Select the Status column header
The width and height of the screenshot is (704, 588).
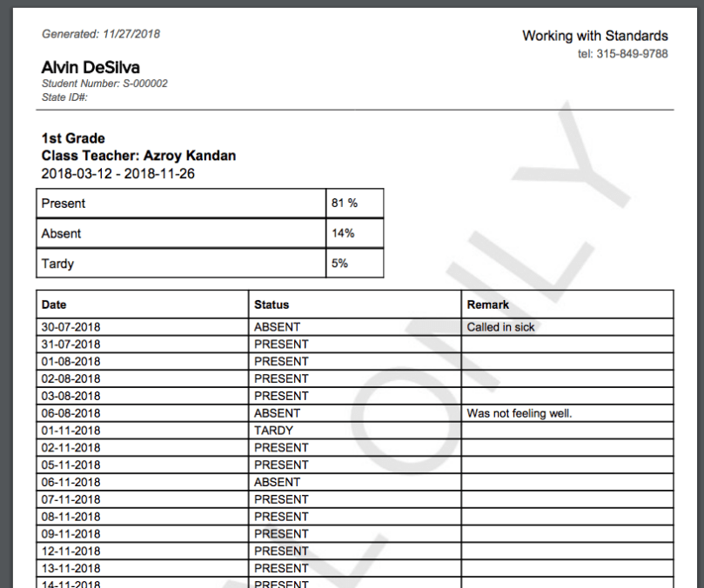coord(270,304)
